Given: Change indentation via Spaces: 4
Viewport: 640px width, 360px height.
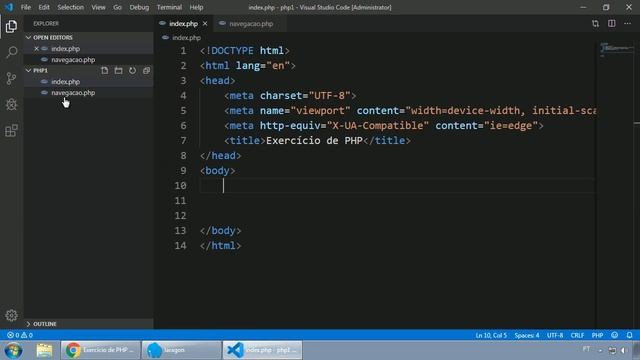Looking at the screenshot, I should 527,335.
